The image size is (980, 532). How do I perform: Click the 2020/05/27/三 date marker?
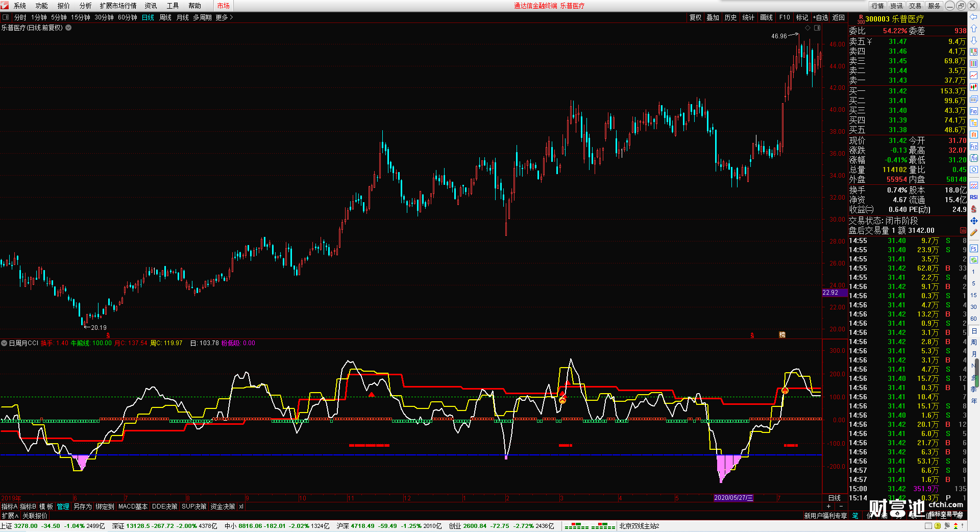click(733, 498)
